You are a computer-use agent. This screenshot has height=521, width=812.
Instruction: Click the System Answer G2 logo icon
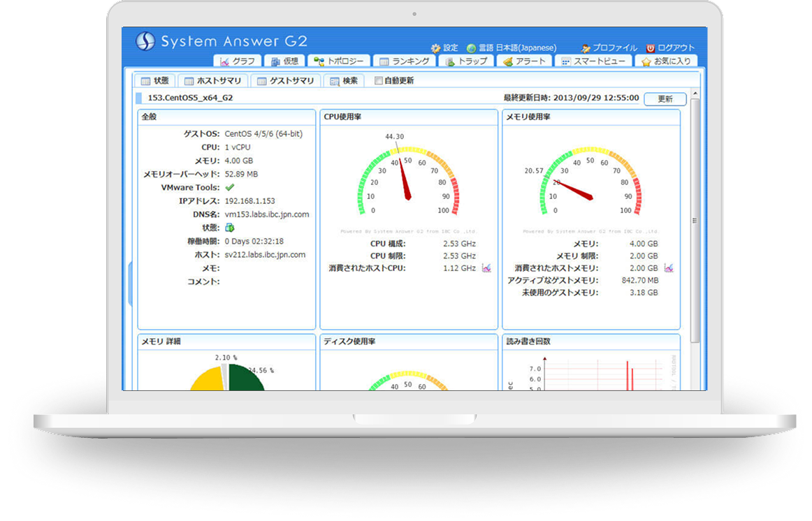pyautogui.click(x=145, y=41)
